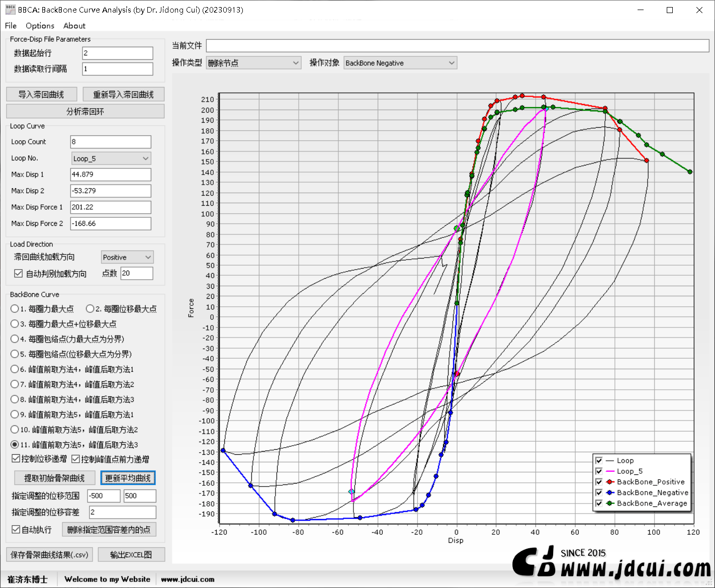715x588 pixels.
Task: Toggle BackBone_Average legend visibility checkbox
Action: pyautogui.click(x=599, y=503)
